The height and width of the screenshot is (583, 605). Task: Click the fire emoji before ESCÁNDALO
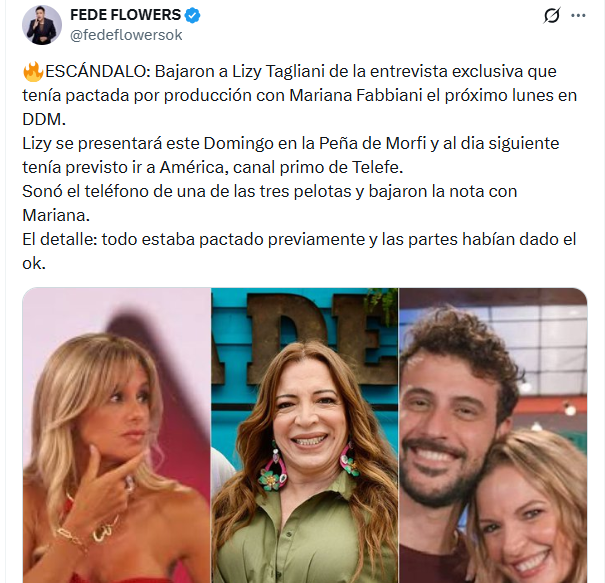[x=33, y=71]
